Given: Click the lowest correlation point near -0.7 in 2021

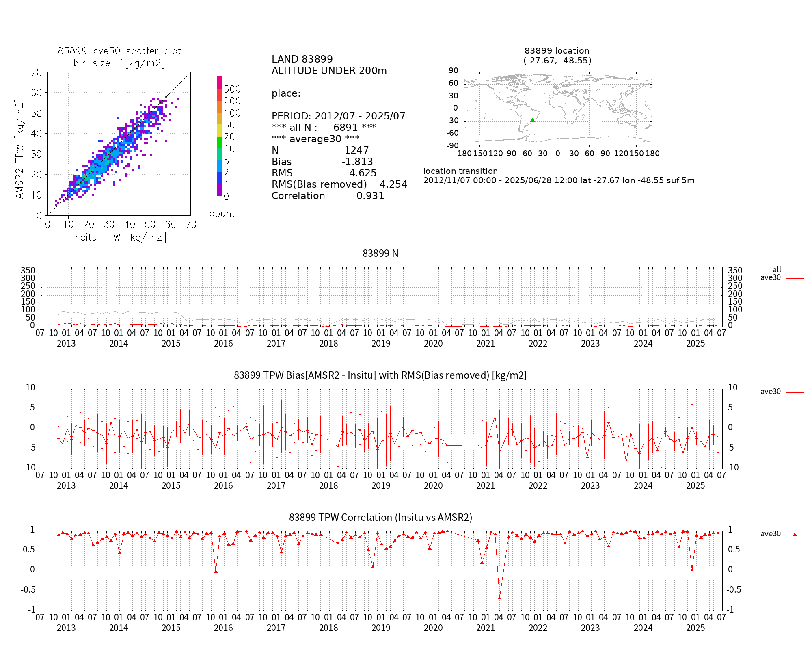Looking at the screenshot, I should coord(499,598).
